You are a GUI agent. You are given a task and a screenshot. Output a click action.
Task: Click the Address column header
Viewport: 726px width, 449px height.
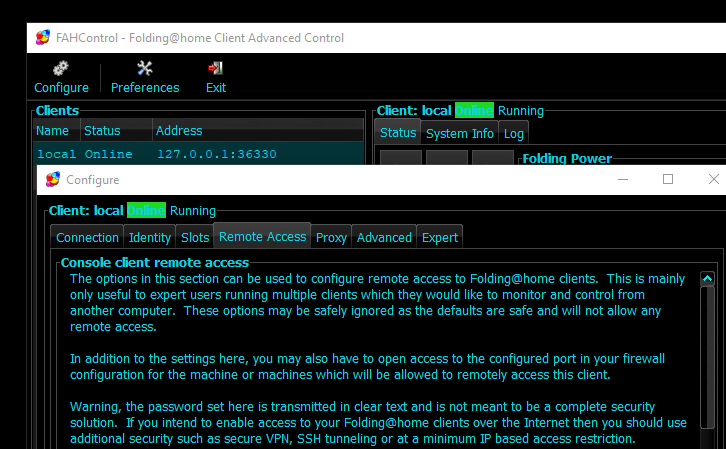(258, 131)
